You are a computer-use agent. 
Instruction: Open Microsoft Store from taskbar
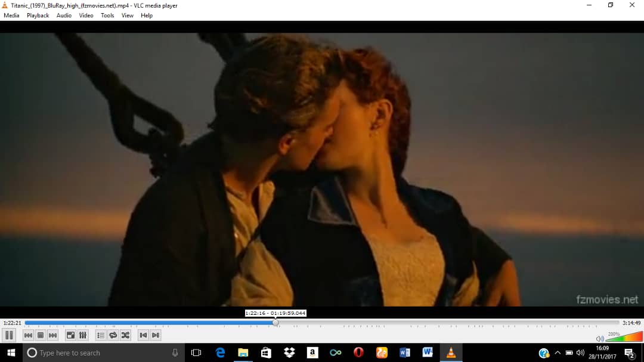point(266,352)
